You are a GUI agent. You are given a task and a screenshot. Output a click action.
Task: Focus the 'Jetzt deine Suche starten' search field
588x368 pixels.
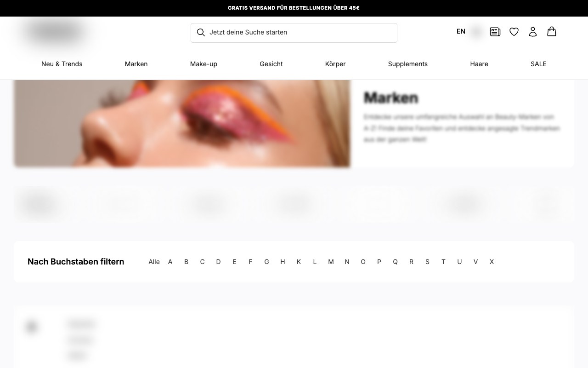tap(294, 33)
